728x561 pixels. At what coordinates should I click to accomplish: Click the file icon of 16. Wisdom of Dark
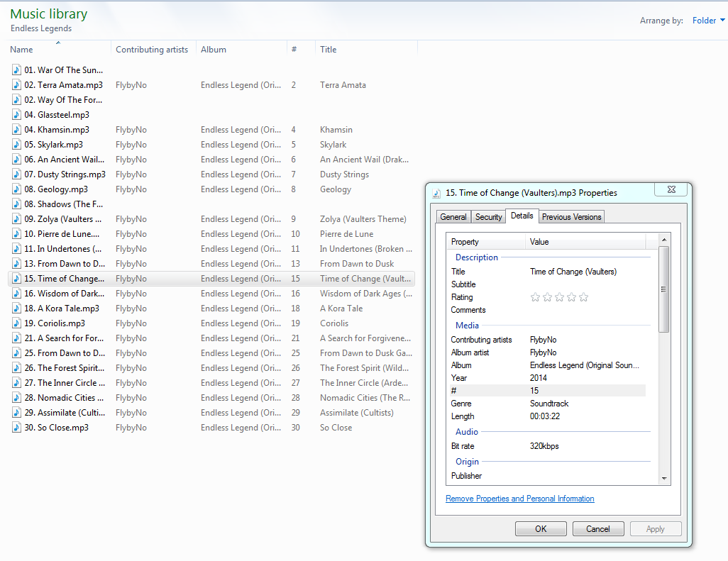pos(17,293)
